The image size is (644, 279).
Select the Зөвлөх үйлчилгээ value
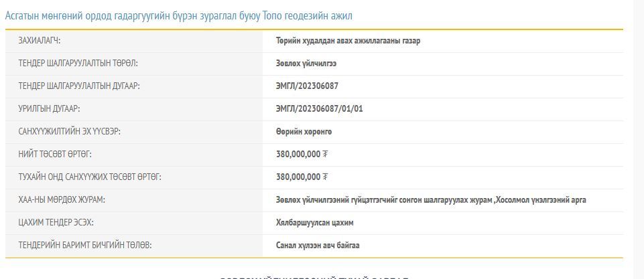[306, 64]
